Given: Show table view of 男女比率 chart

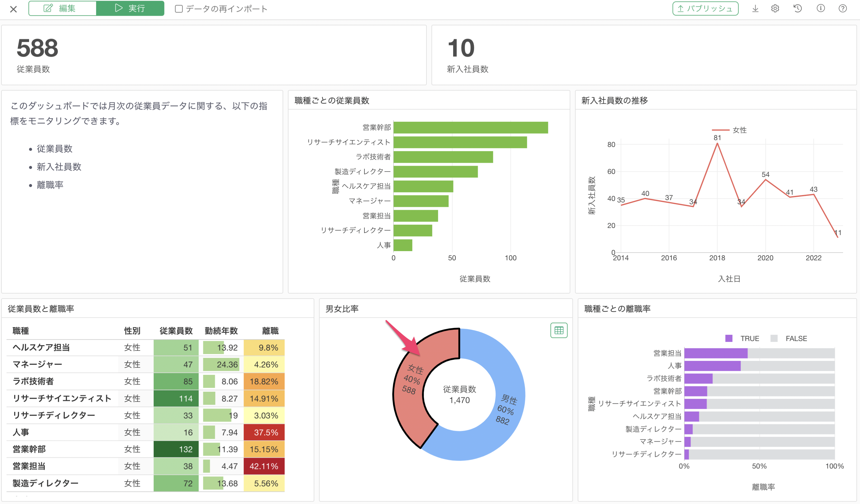Looking at the screenshot, I should (559, 330).
